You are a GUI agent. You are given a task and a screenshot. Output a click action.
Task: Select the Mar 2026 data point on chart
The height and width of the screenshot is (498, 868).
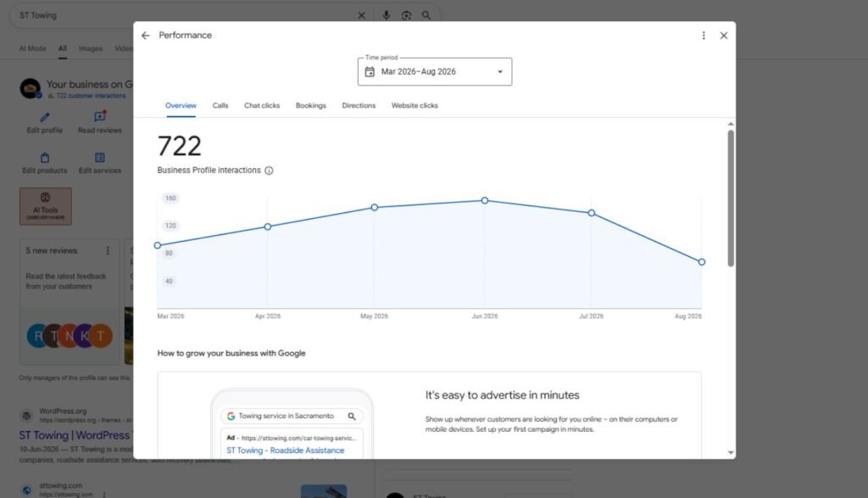pyautogui.click(x=158, y=245)
